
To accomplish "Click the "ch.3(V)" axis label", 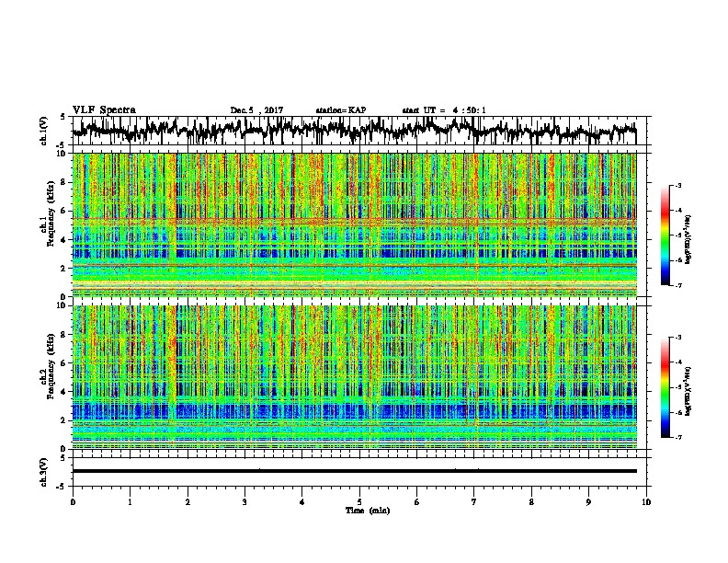I will pos(44,472).
